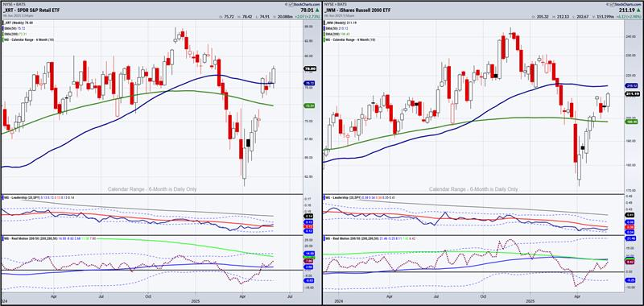Click the StockCharts.com logo on the XRT chart

[x=303, y=4]
